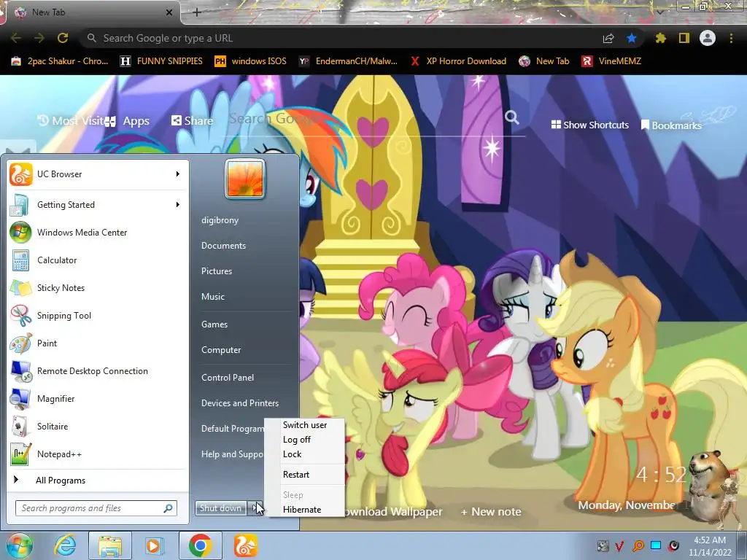Viewport: 747px width, 560px height.
Task: Open XP Horror Download bookmark
Action: point(458,61)
